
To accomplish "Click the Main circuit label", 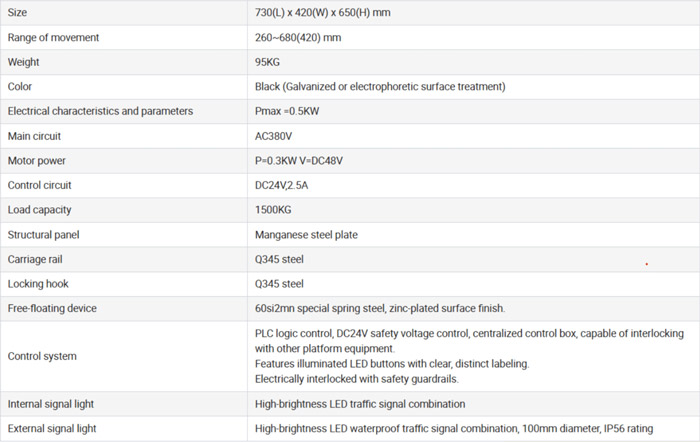I will 34,136.
